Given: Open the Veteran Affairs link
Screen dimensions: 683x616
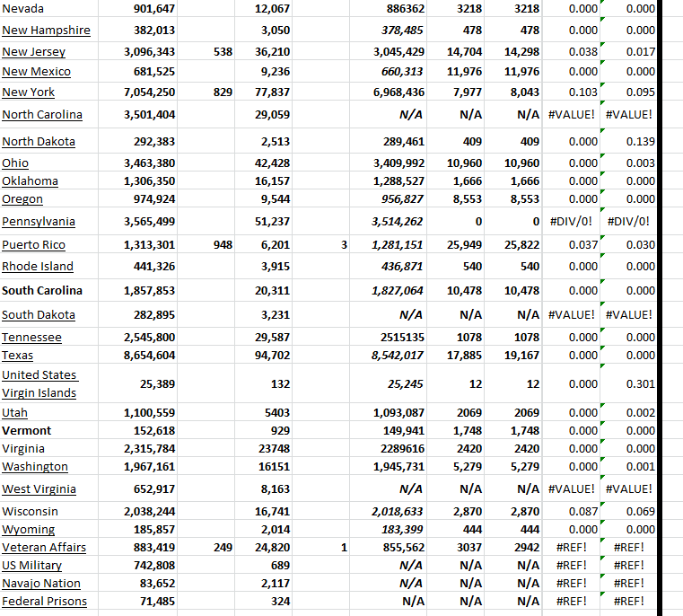Looking at the screenshot, I should tap(44, 548).
